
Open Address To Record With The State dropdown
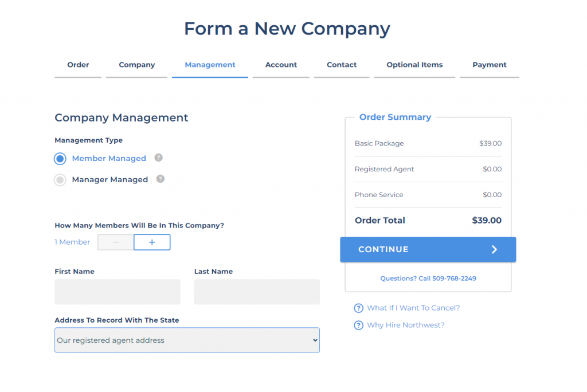coord(187,340)
